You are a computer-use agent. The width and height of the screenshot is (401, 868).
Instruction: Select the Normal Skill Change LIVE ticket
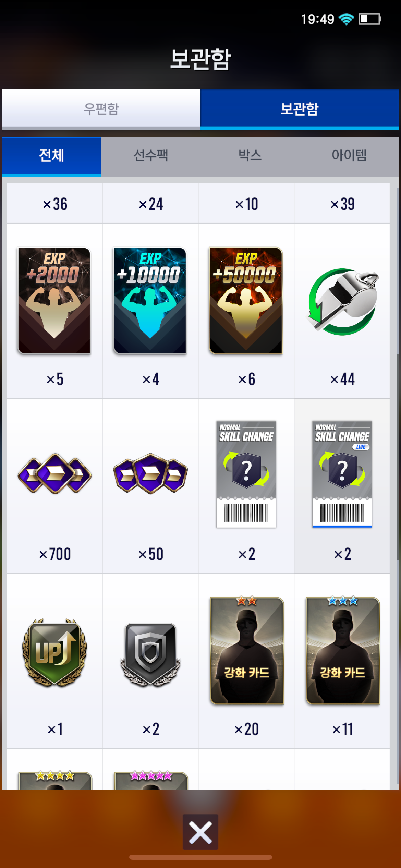coord(342,474)
